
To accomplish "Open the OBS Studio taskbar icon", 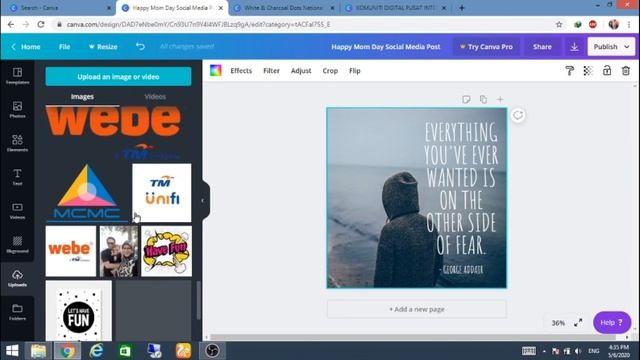I will pyautogui.click(x=212, y=351).
